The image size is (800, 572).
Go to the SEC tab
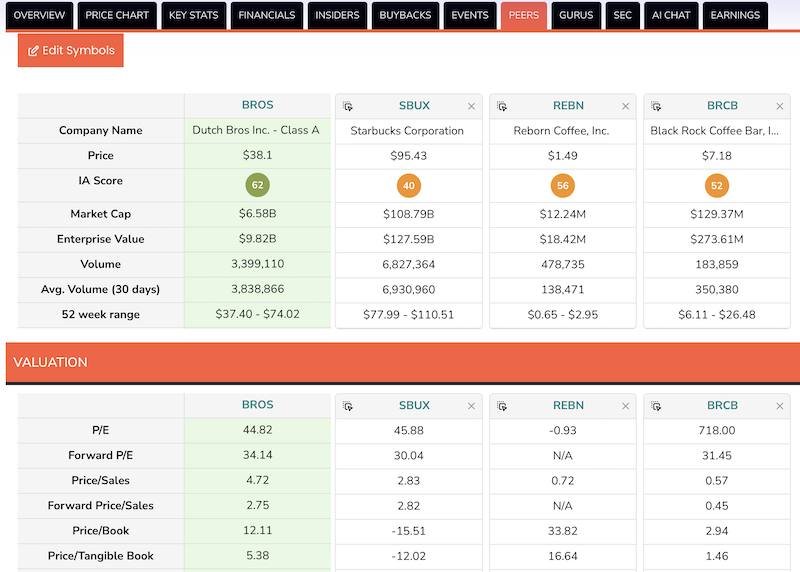pos(622,15)
